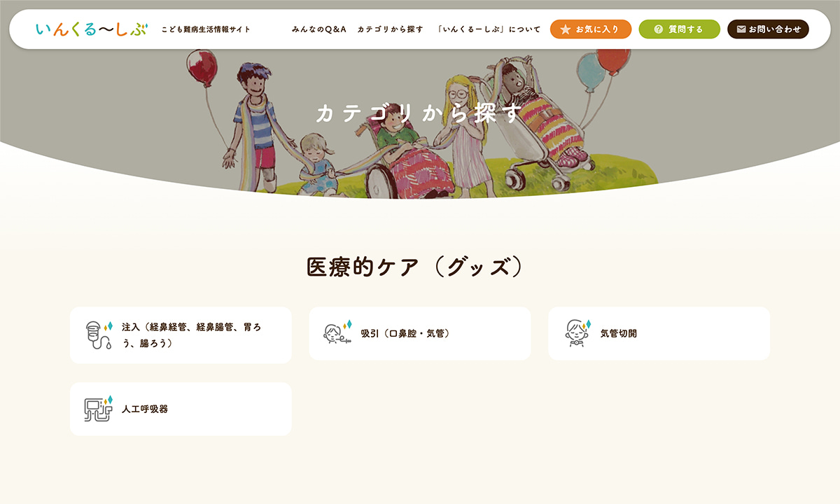Go to 「いんくるーしぶ」について page
Screen dimensions: 840x504
(x=488, y=29)
